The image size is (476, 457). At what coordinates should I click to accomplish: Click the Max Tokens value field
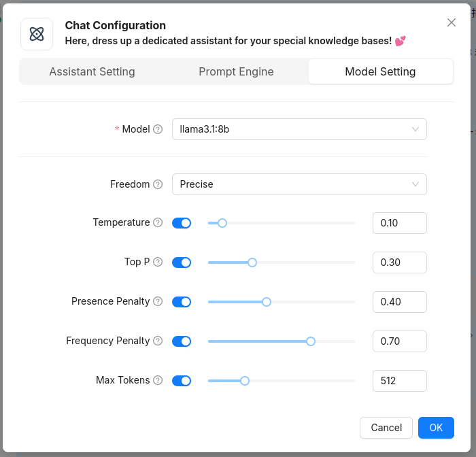click(x=399, y=381)
